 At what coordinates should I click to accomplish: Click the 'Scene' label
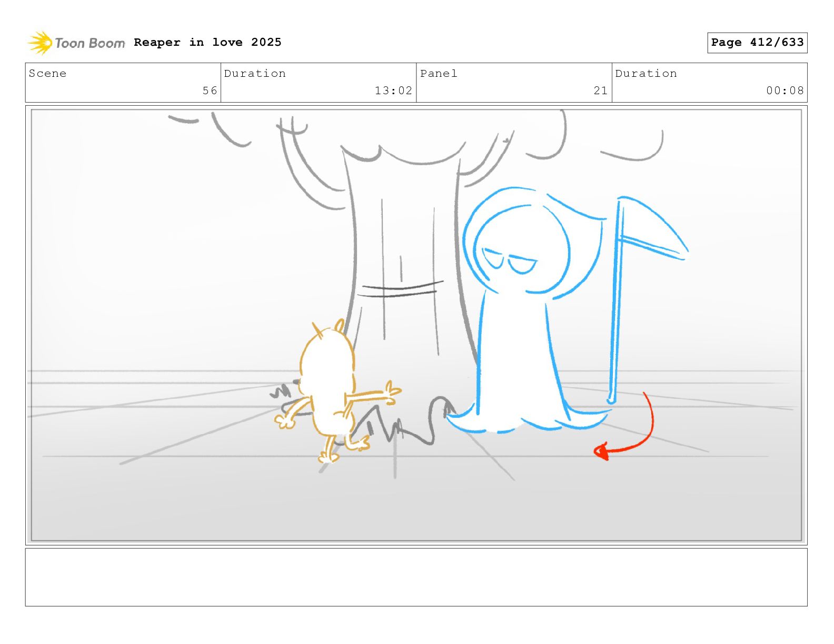point(48,74)
